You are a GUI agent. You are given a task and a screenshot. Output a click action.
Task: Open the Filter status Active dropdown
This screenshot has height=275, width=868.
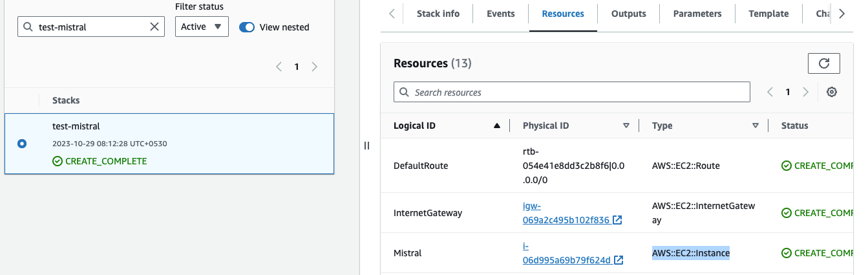click(202, 27)
